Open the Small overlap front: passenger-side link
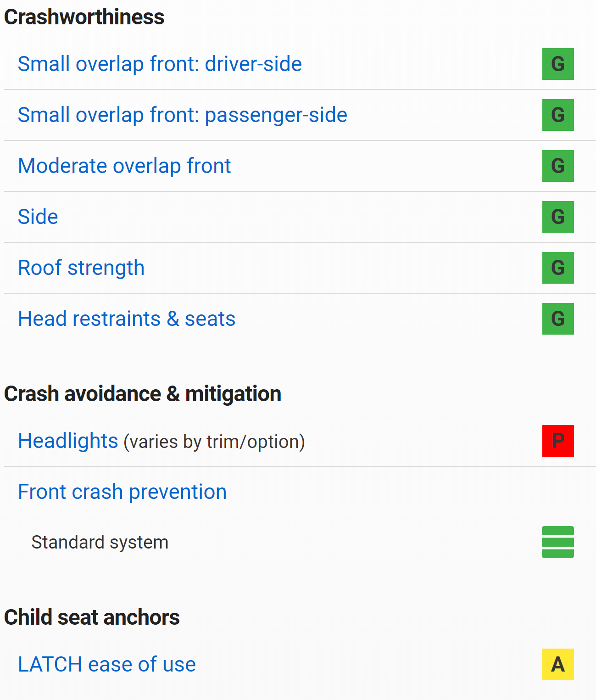Image resolution: width=596 pixels, height=700 pixels. click(182, 115)
